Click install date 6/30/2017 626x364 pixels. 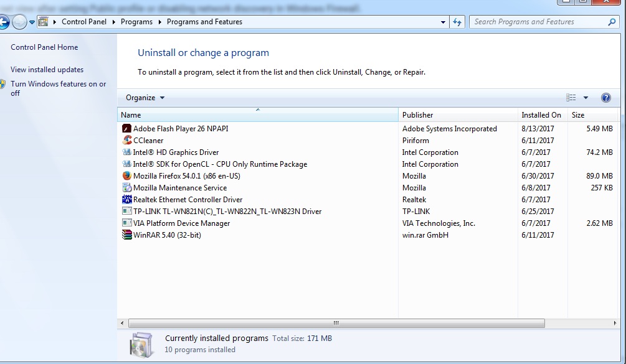click(538, 176)
